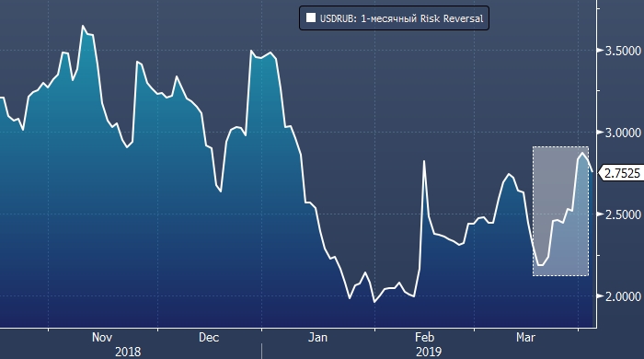The image size is (644, 359).
Task: Click the 2018 year label
Action: 128,352
